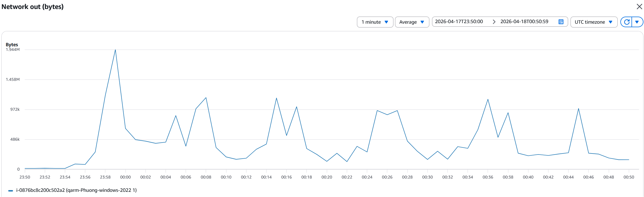Select the 00:42 x-axis time label
Viewport: 644px width, 197px height.
coord(548,177)
